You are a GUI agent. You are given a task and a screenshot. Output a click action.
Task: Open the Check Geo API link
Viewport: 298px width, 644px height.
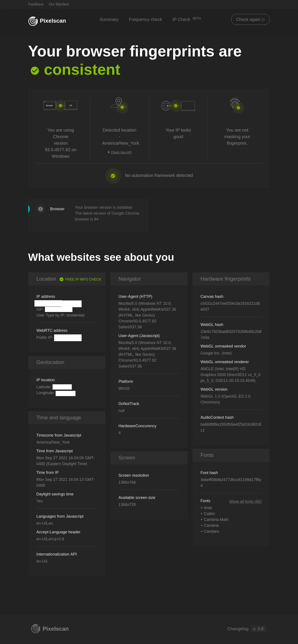pos(121,152)
